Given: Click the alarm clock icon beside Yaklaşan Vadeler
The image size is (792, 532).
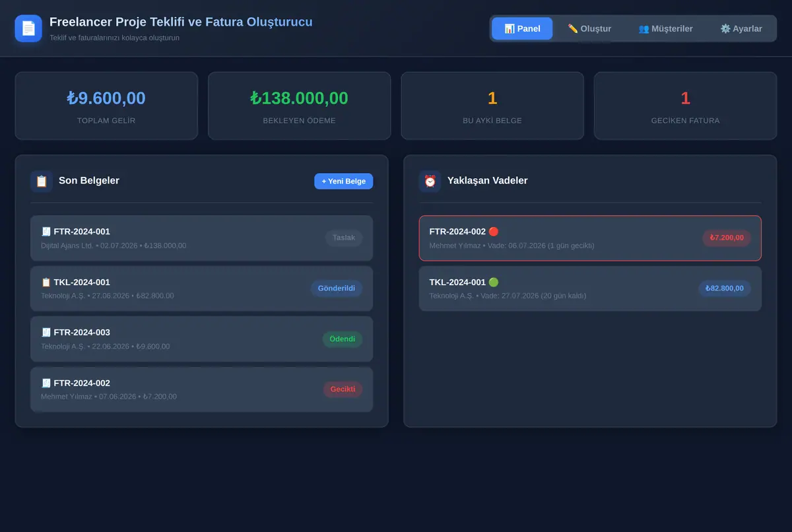Looking at the screenshot, I should tap(430, 181).
